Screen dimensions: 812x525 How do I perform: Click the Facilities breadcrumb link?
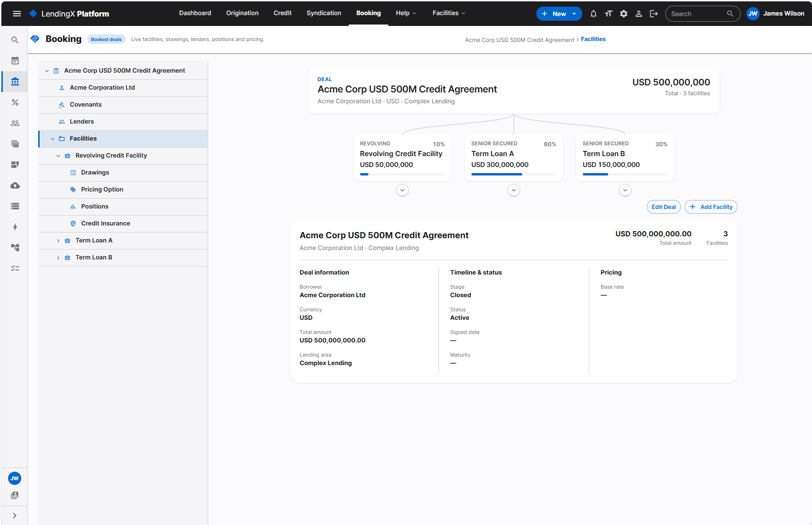point(593,39)
